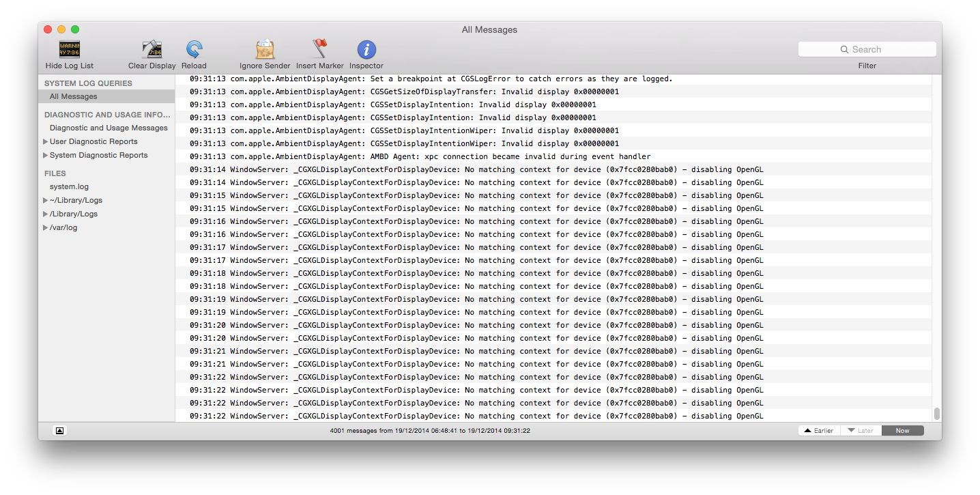Click the Later button
The height and width of the screenshot is (495, 980).
(x=861, y=431)
